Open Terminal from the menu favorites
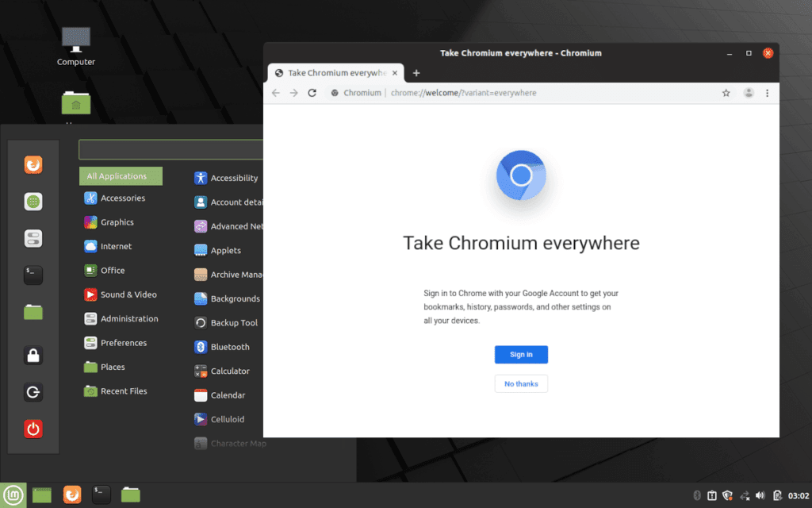This screenshot has height=508, width=812. click(33, 275)
